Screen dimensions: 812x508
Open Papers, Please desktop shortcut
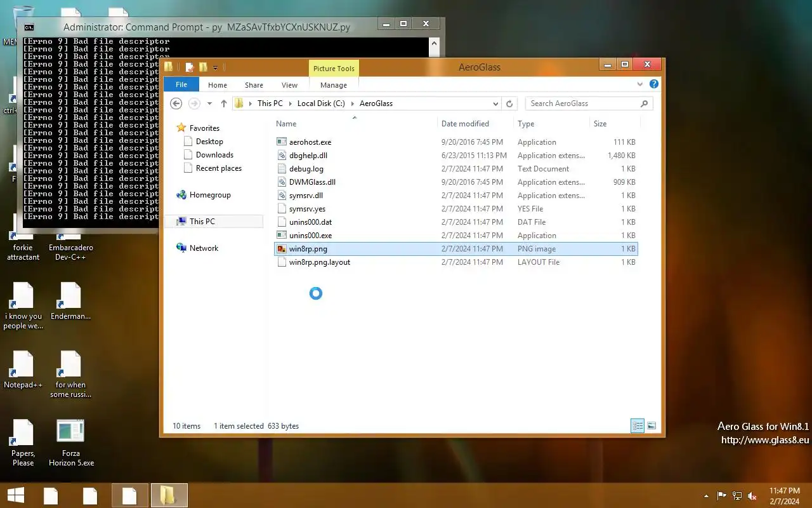(x=23, y=444)
